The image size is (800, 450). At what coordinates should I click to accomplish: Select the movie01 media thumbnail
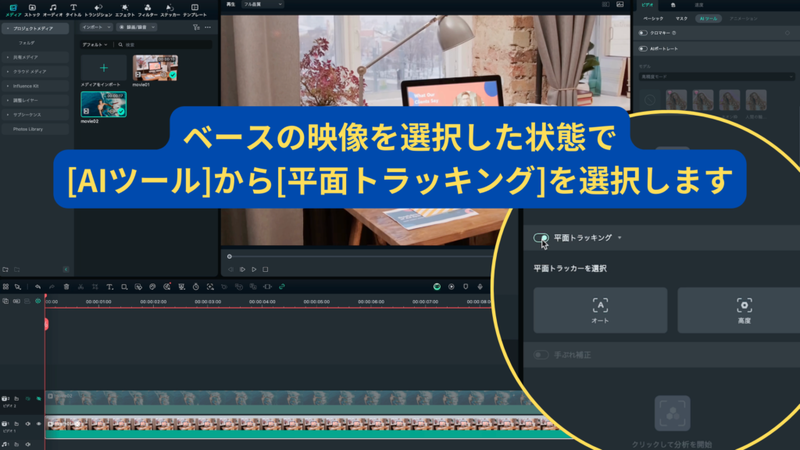[155, 68]
